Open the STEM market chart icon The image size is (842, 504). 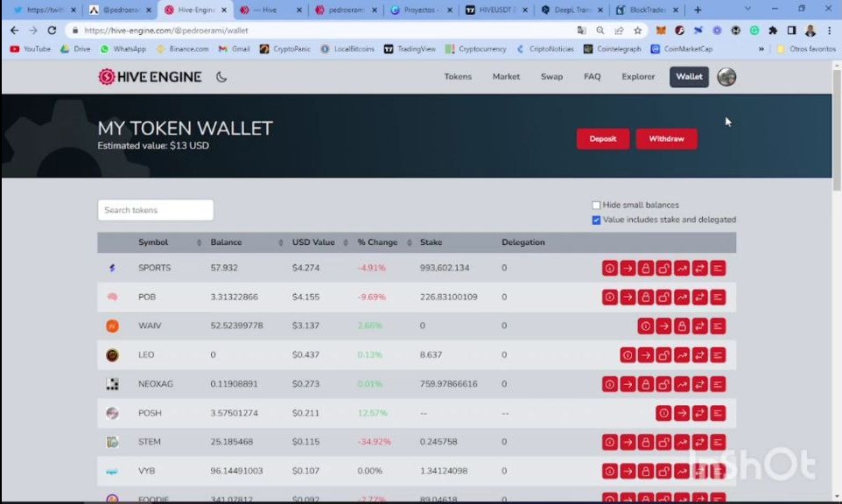(682, 442)
